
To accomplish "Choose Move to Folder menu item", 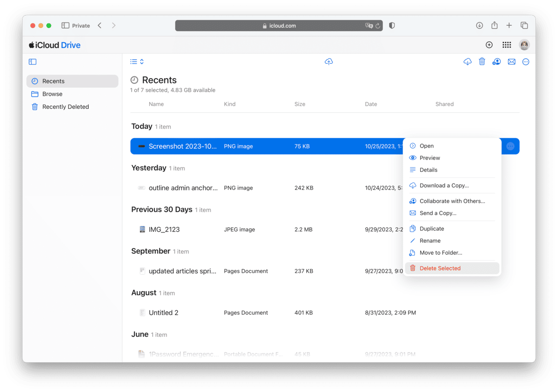I will pyautogui.click(x=452, y=252).
